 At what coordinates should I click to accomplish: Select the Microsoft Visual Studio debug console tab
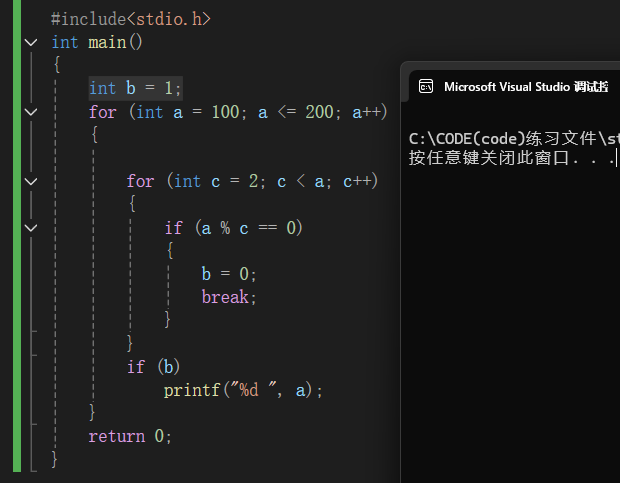514,87
